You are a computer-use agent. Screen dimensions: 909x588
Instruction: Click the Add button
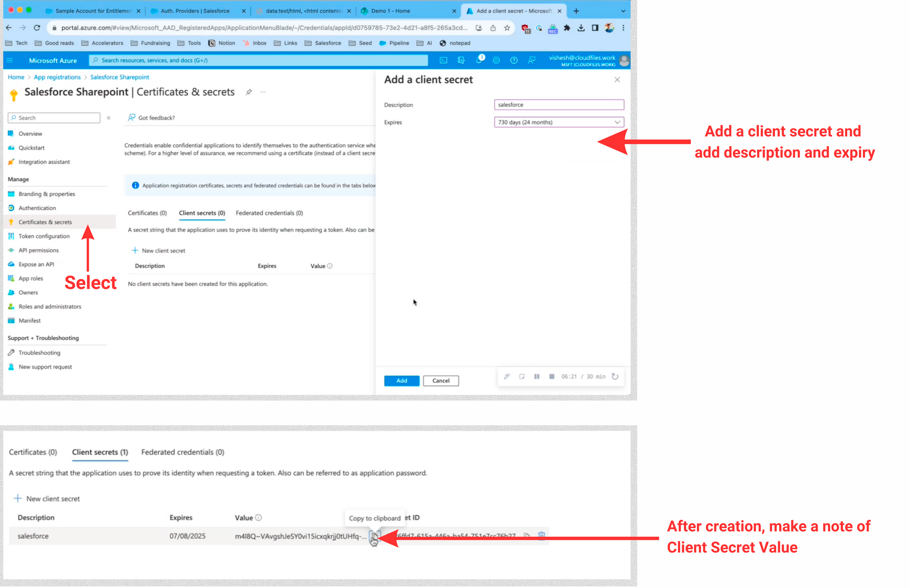coord(401,380)
